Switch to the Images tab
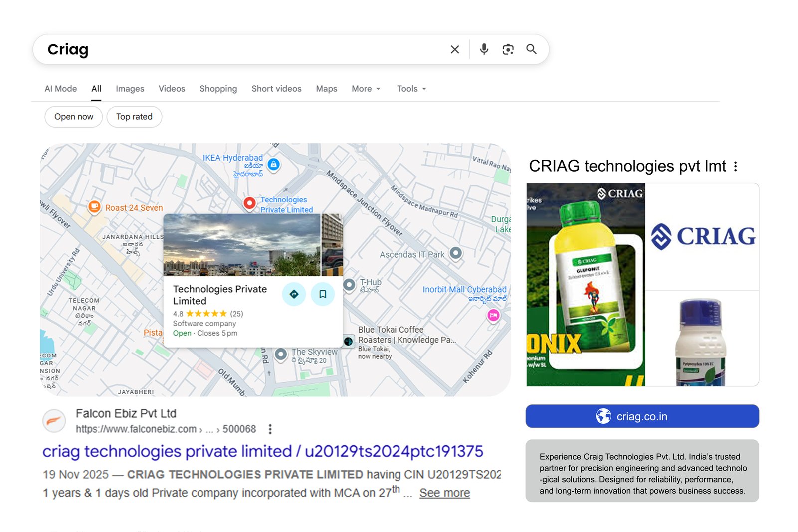This screenshot has height=532, width=798. (x=130, y=89)
